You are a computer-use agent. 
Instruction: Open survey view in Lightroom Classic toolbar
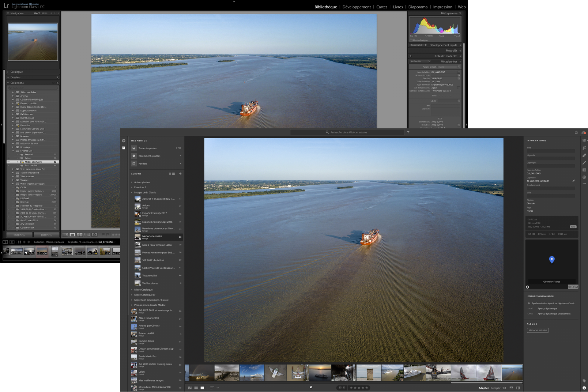[x=87, y=235]
